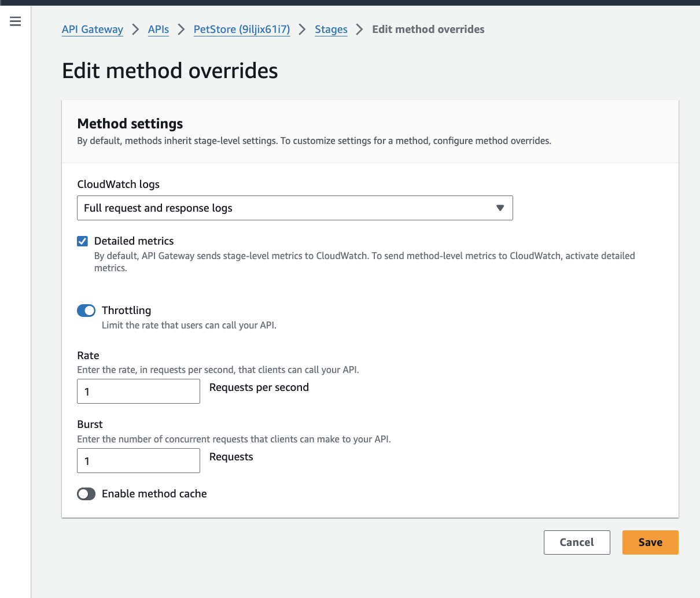Go to Stages using the breadcrumb

(x=331, y=29)
